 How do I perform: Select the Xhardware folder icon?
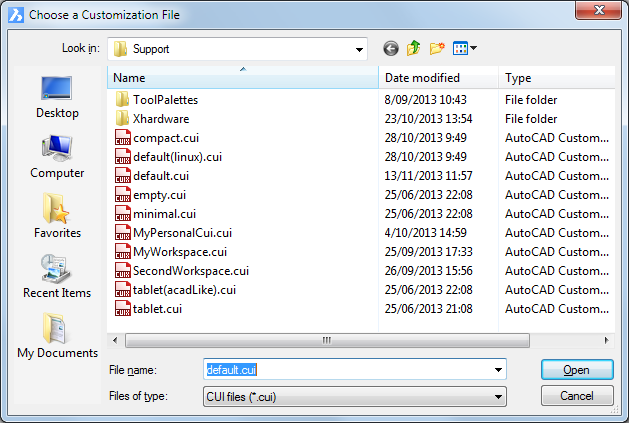pyautogui.click(x=122, y=118)
